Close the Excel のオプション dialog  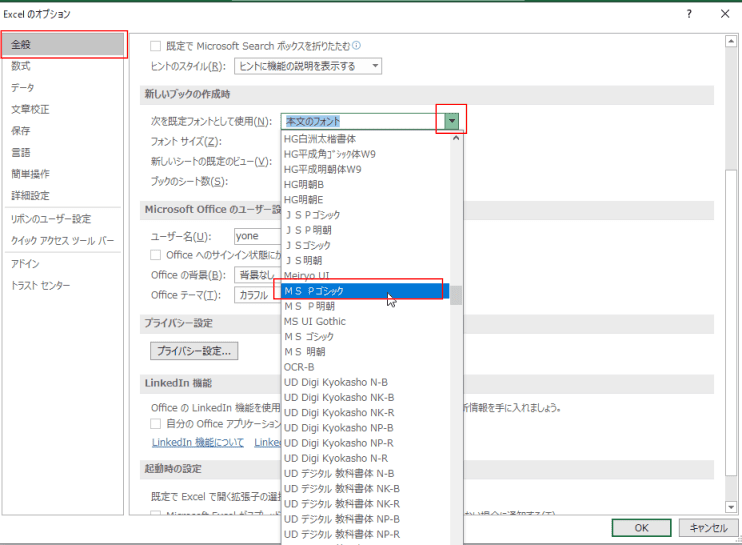724,14
